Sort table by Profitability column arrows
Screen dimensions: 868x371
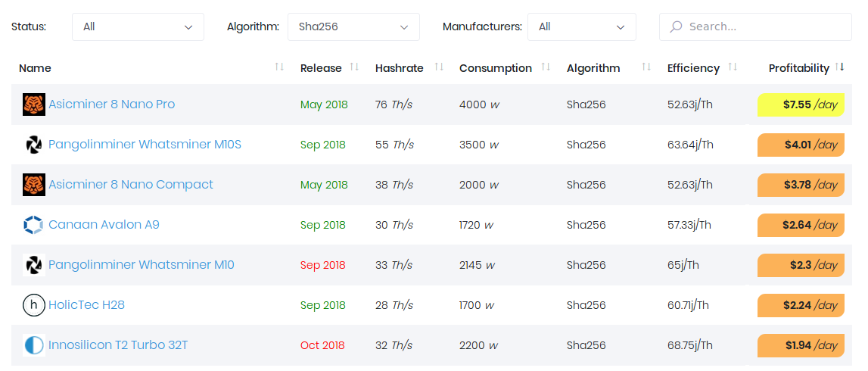tap(840, 67)
